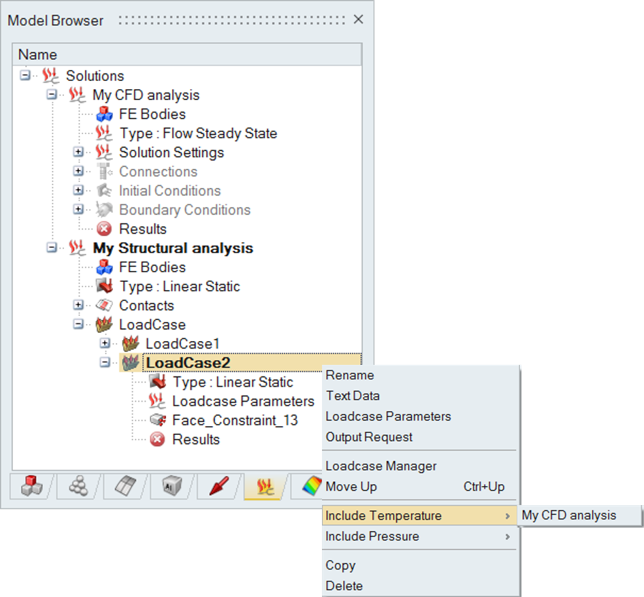
Task: Open the active Solutions browser tab
Action: (266, 487)
